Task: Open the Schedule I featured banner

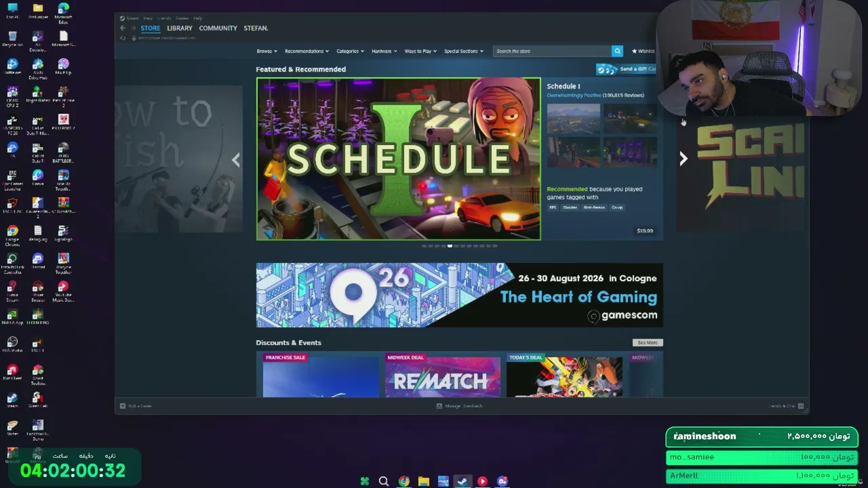Action: click(x=399, y=159)
